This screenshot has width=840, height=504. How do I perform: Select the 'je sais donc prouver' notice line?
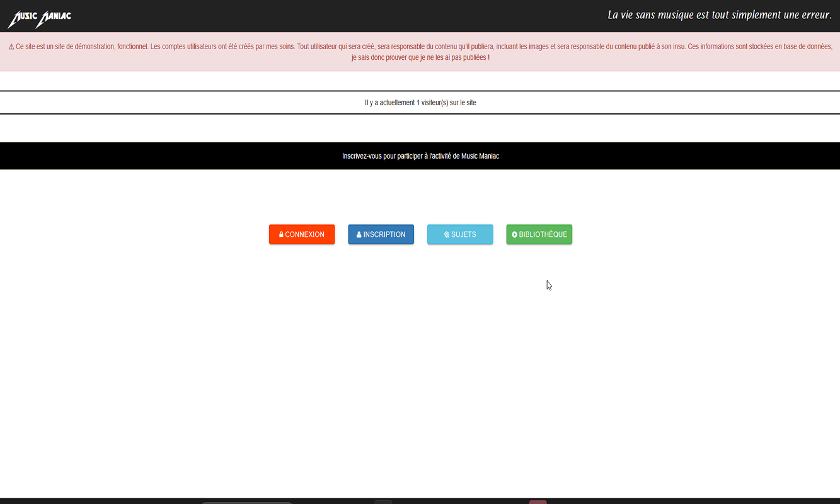point(420,57)
